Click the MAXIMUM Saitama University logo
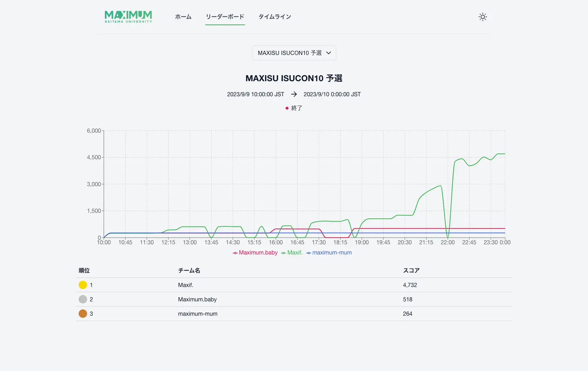Viewport: 588px width, 371px height. [128, 17]
